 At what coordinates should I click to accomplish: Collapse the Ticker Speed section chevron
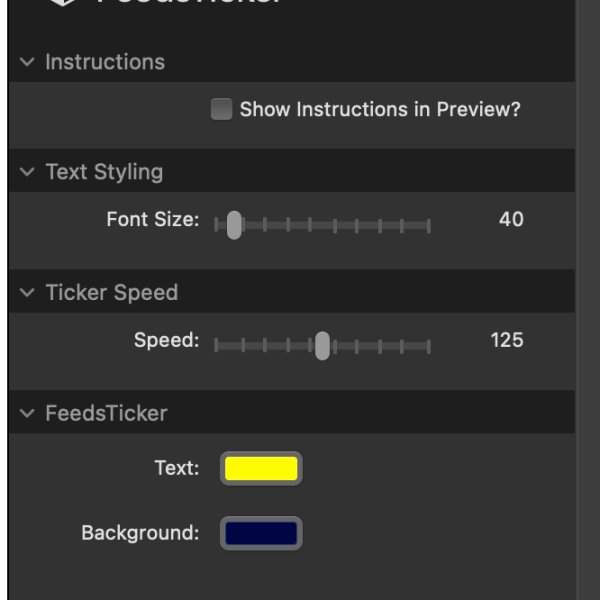27,293
